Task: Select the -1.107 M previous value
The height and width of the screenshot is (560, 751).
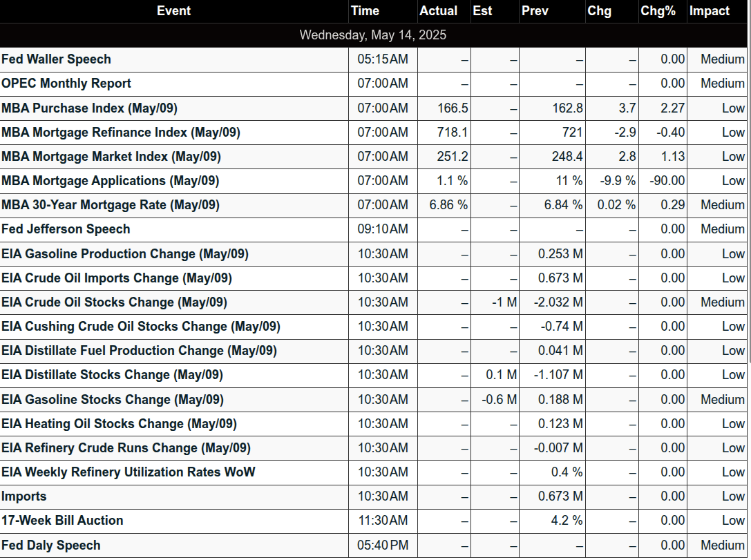Action: point(558,375)
